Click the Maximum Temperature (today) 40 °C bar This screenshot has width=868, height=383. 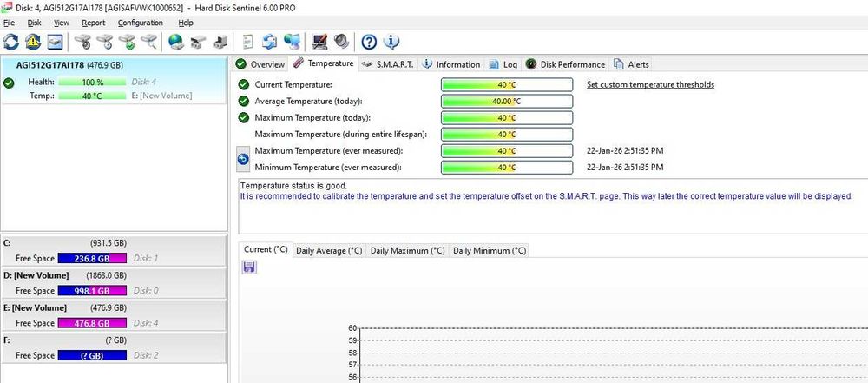(x=507, y=117)
